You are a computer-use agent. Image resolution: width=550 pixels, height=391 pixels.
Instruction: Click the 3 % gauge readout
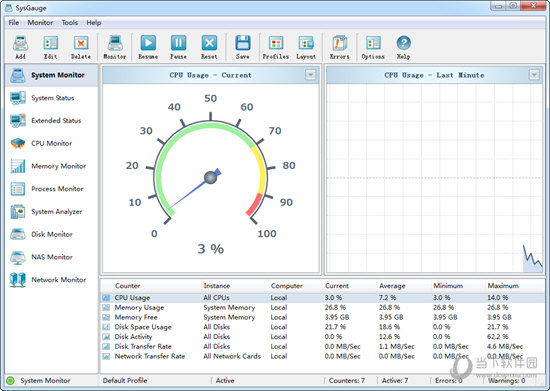210,249
